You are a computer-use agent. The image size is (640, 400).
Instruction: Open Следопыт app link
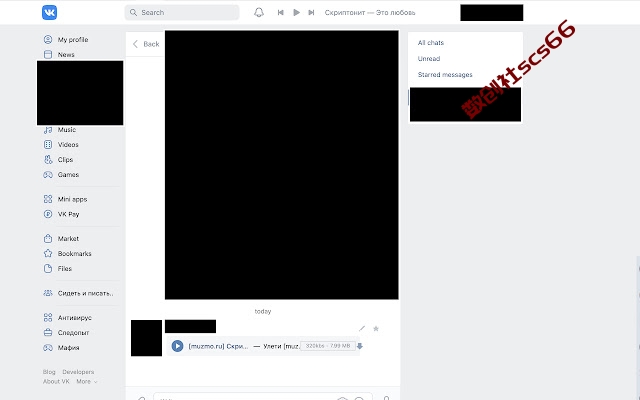click(x=73, y=333)
